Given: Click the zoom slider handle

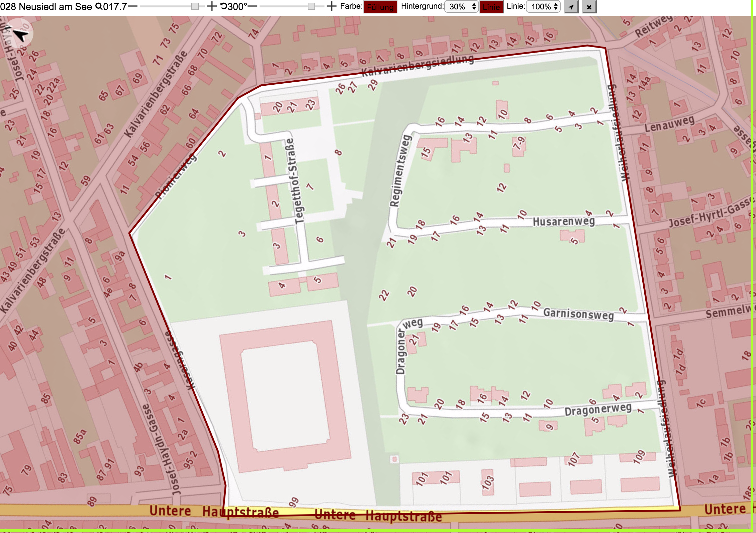Looking at the screenshot, I should pyautogui.click(x=195, y=6).
